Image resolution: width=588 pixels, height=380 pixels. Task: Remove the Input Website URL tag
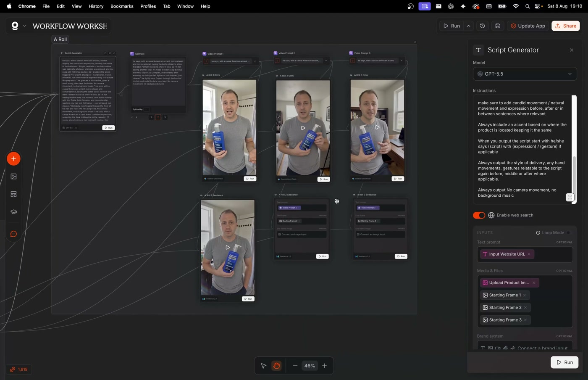click(529, 254)
